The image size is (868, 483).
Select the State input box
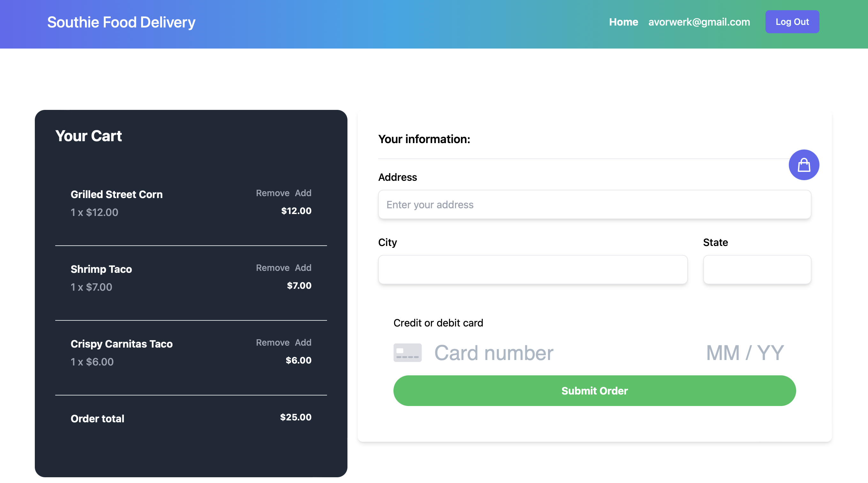tap(757, 270)
